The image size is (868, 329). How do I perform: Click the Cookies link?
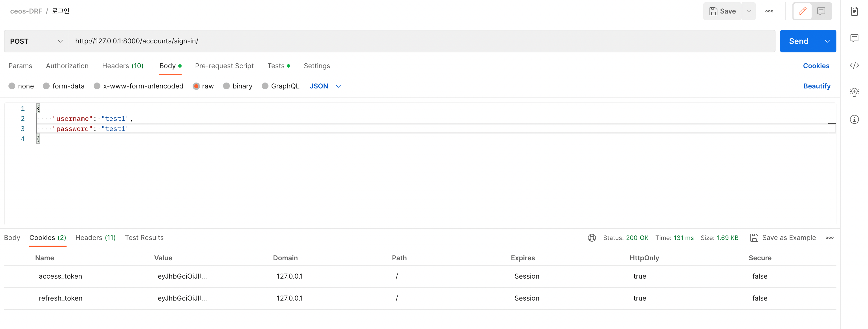(x=816, y=66)
